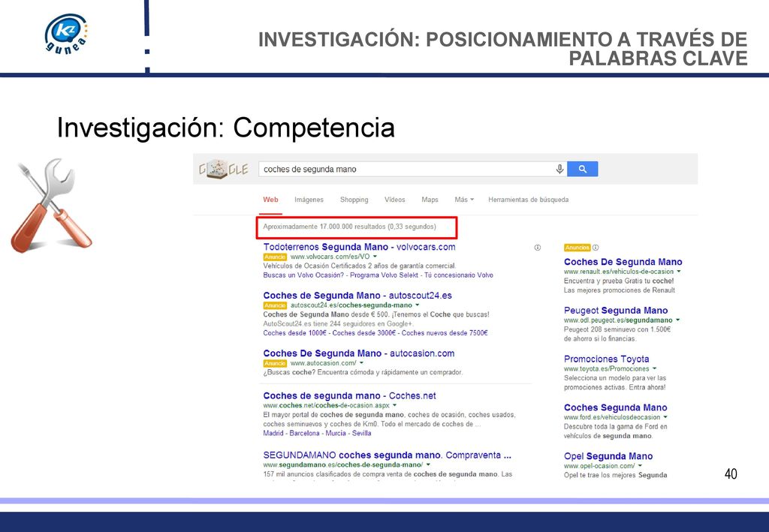The height and width of the screenshot is (532, 769).
Task: Click 'Programa Volvo Selekt' sitelink
Action: (384, 275)
